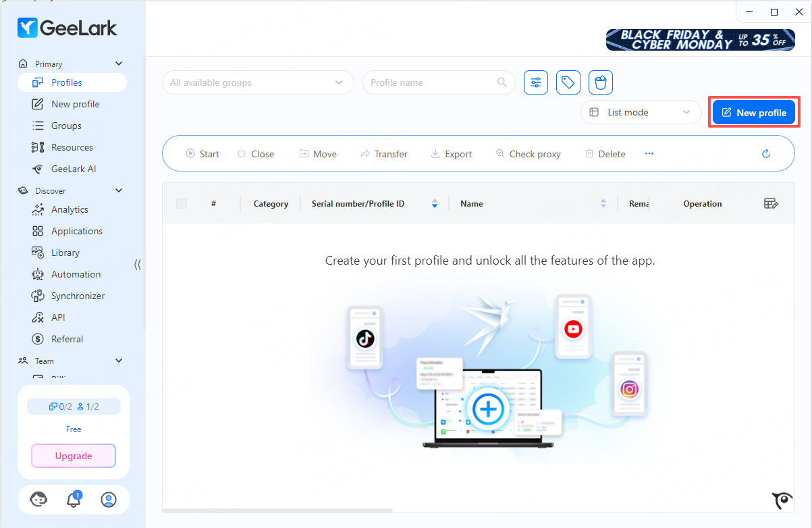Collapse the sidebar with the double-chevron
Screen dimensions: 812x528
click(x=138, y=265)
